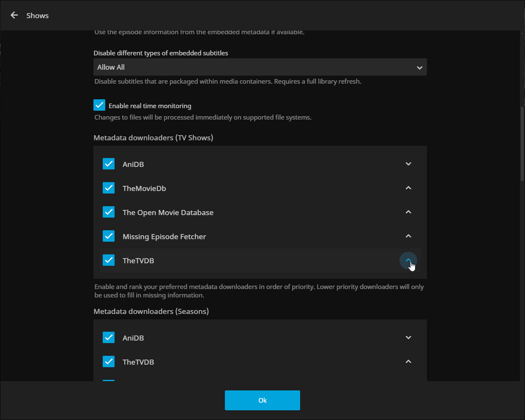Open the embedded subtitles Allow All dropdown
The image size is (525, 420).
pyautogui.click(x=260, y=67)
